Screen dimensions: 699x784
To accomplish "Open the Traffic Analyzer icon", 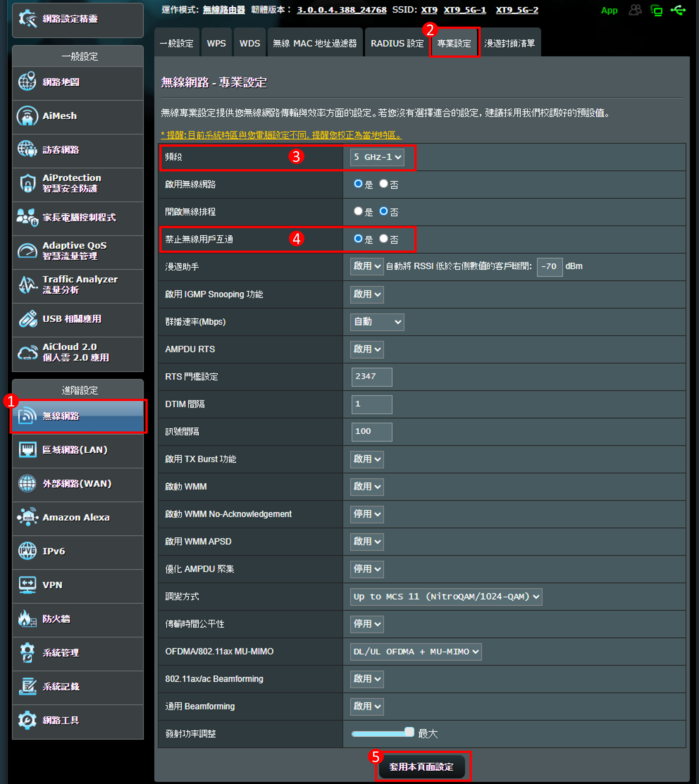I will coord(27,284).
